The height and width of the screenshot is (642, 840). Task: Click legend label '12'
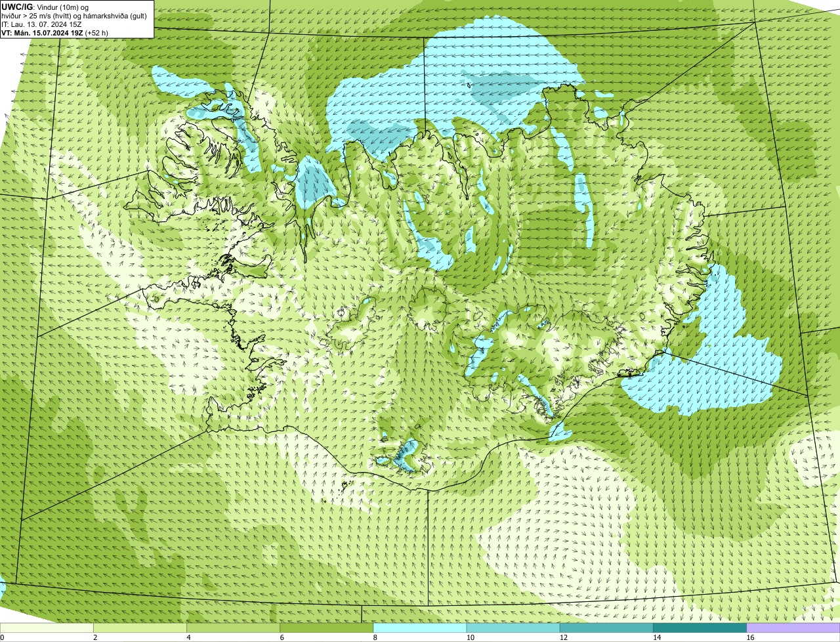tap(564, 637)
